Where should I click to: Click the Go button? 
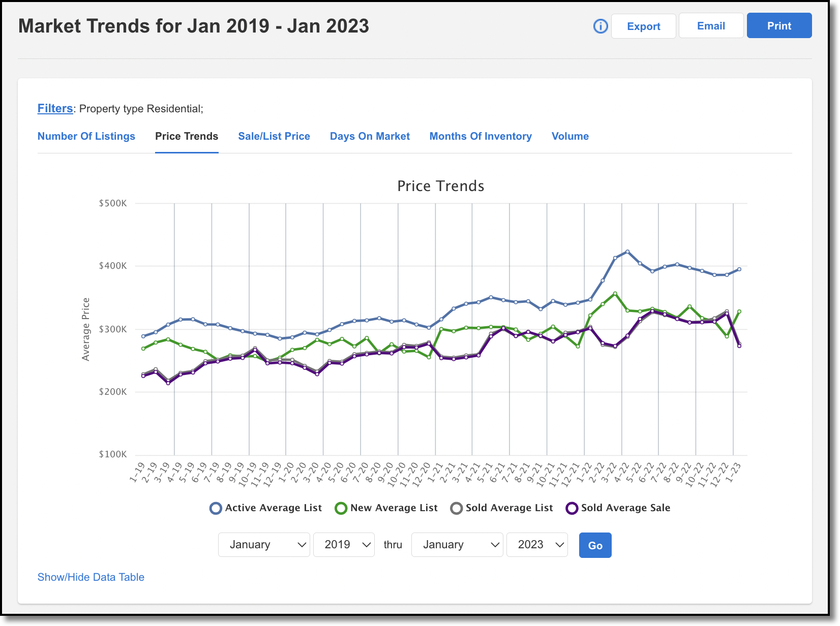(x=595, y=545)
